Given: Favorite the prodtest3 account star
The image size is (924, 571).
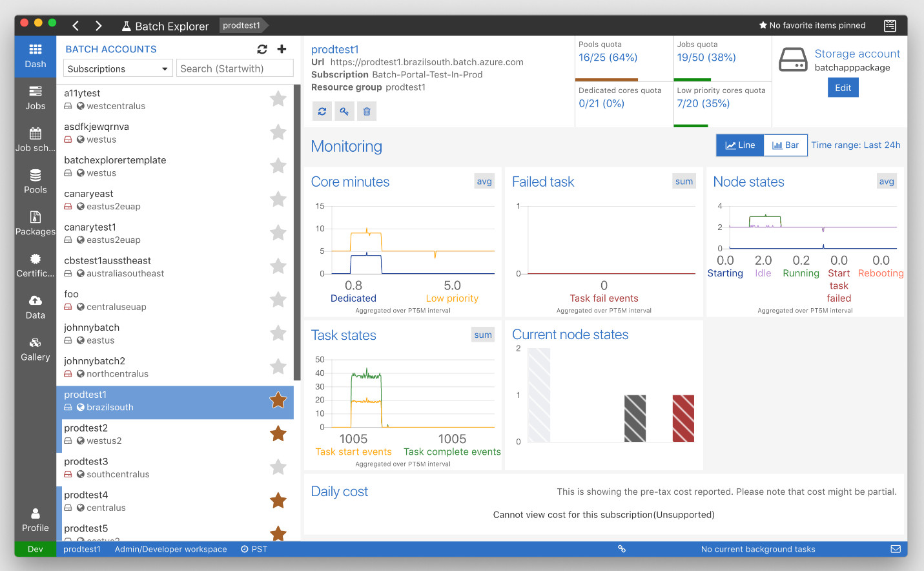Looking at the screenshot, I should coord(278,467).
